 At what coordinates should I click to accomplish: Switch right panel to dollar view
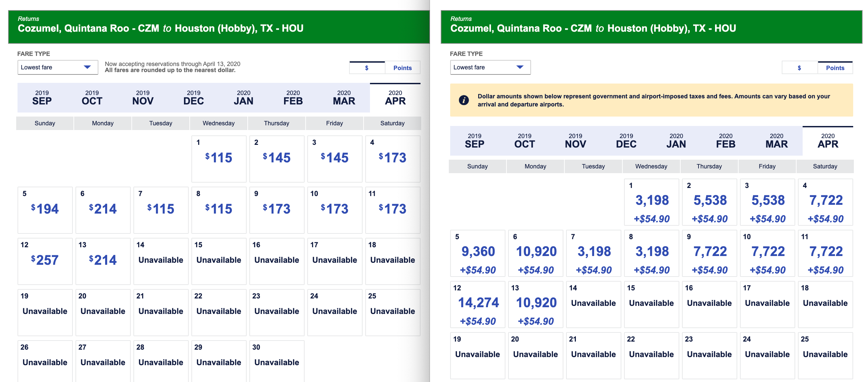click(x=799, y=68)
